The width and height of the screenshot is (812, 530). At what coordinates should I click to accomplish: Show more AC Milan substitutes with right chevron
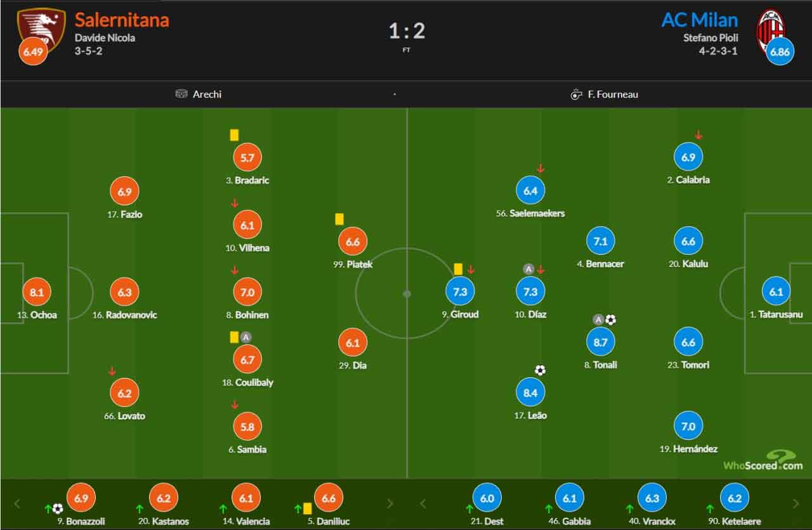(x=796, y=504)
